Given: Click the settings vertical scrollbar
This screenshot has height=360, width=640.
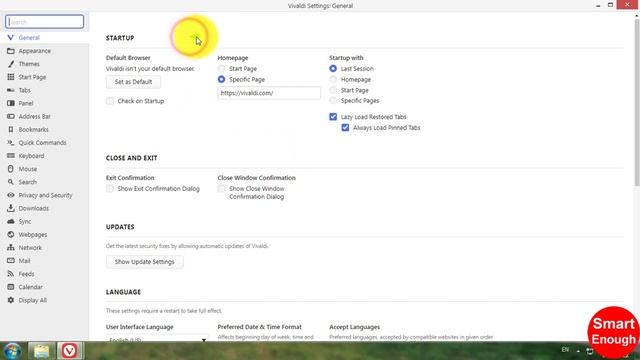Looking at the screenshot, I should (x=637, y=102).
